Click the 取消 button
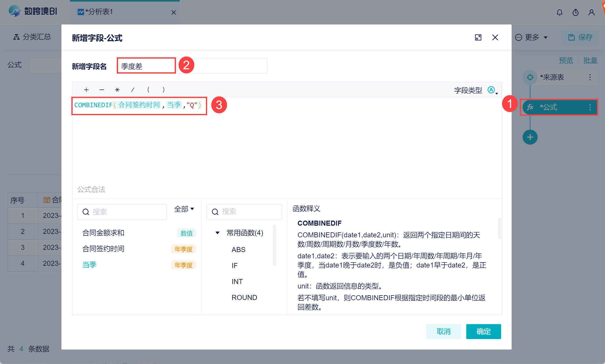 (x=444, y=332)
